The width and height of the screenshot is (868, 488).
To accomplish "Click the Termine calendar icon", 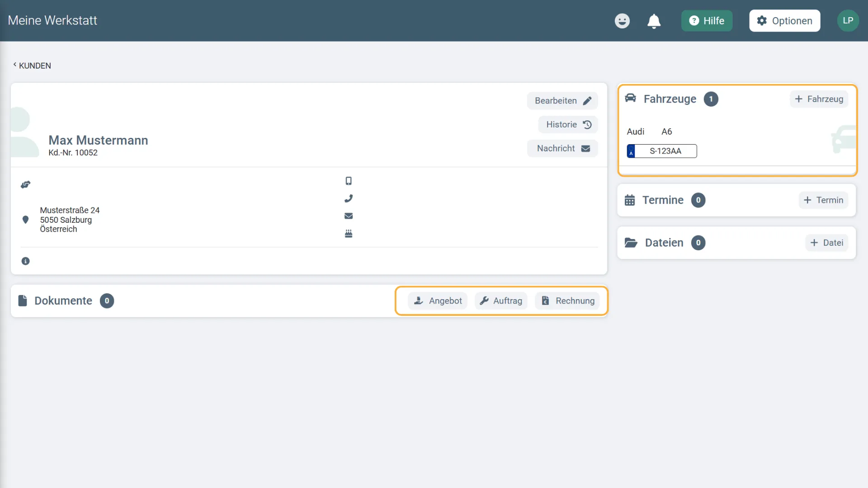I will pos(630,200).
